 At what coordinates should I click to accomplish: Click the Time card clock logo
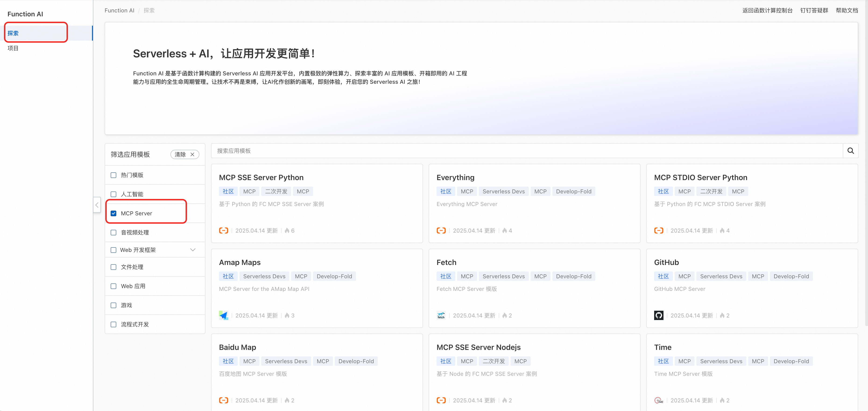point(658,400)
